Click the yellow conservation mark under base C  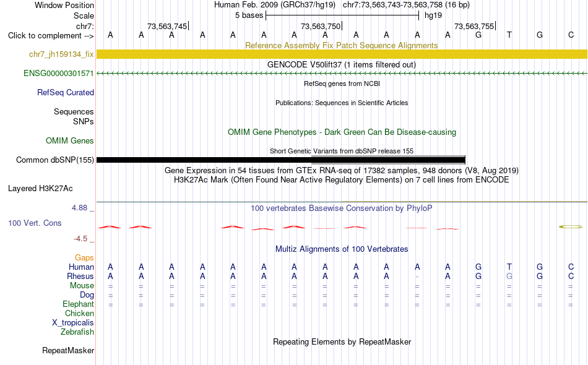click(571, 226)
